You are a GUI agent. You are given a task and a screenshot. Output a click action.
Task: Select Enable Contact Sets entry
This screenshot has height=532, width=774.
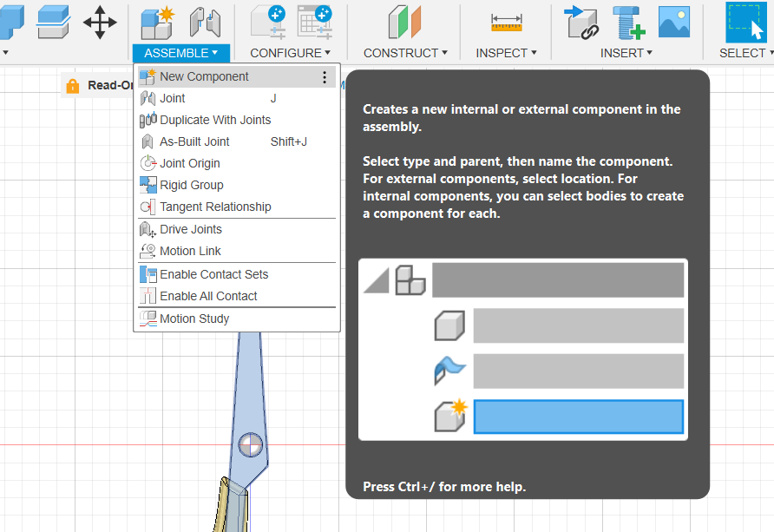[x=237, y=274]
